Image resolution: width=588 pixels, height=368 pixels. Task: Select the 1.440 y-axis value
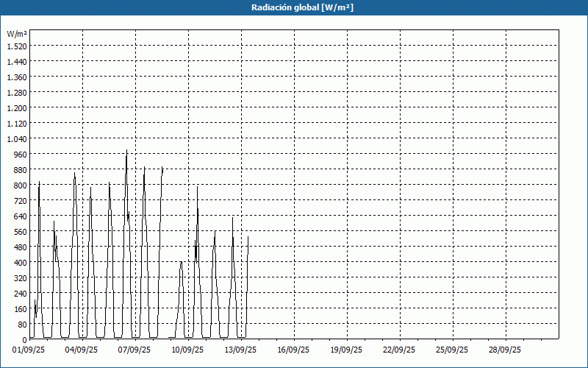tap(17, 62)
